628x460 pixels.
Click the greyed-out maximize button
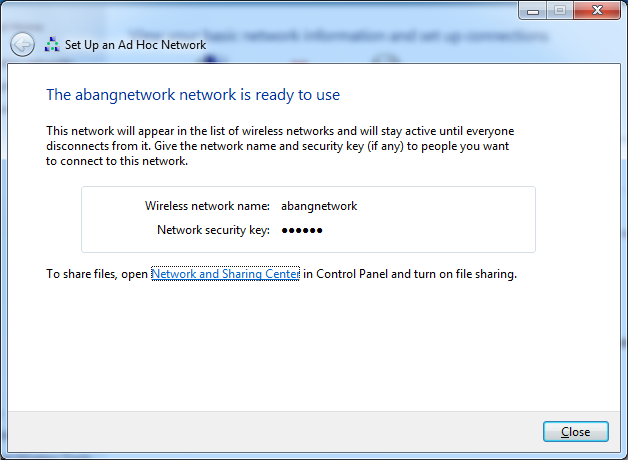point(560,11)
